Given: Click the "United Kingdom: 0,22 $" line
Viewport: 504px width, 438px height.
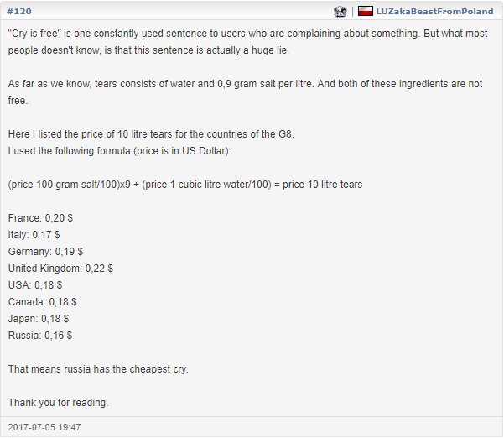Looking at the screenshot, I should click(x=60, y=268).
